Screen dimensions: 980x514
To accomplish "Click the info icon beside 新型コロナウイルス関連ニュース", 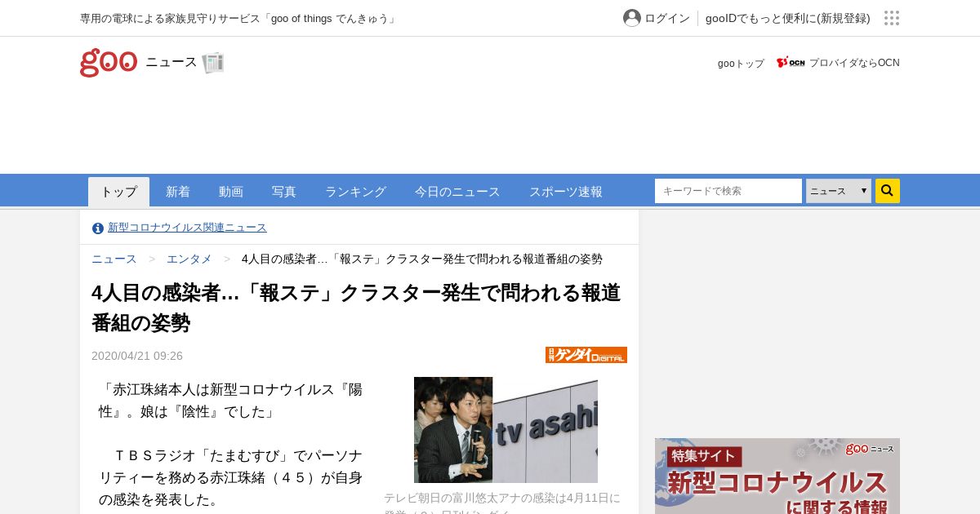I will click(98, 228).
